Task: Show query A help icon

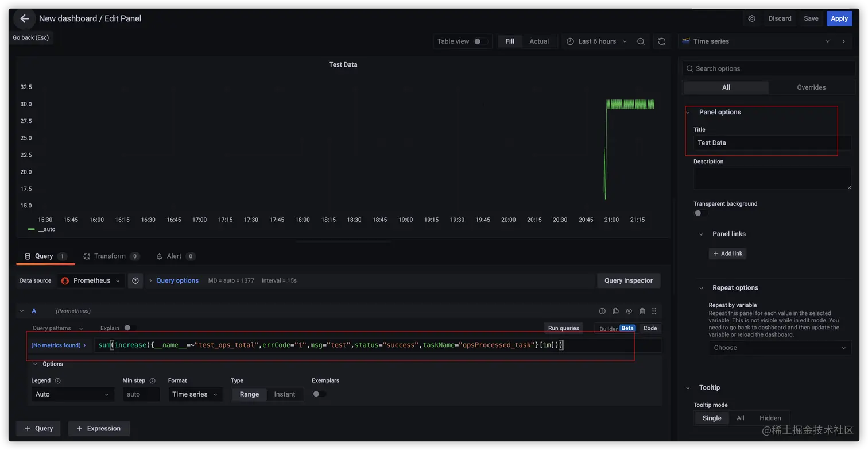Action: (602, 311)
